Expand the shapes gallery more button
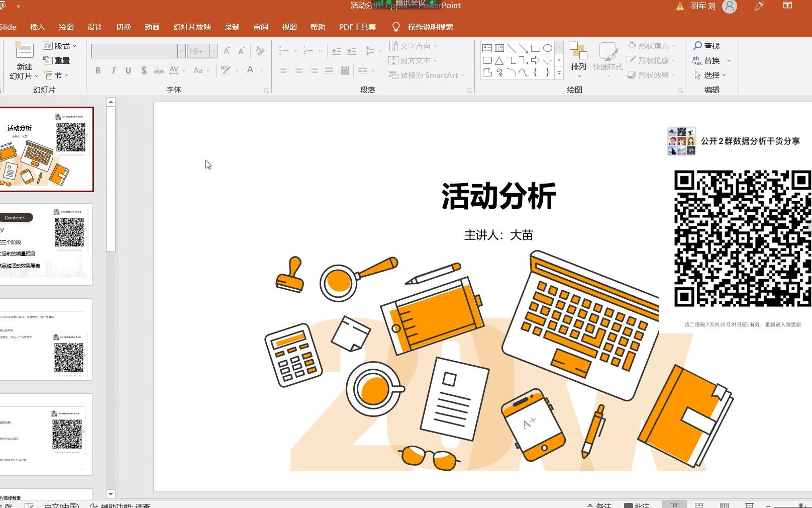Image resolution: width=812 pixels, height=508 pixels. pos(559,73)
